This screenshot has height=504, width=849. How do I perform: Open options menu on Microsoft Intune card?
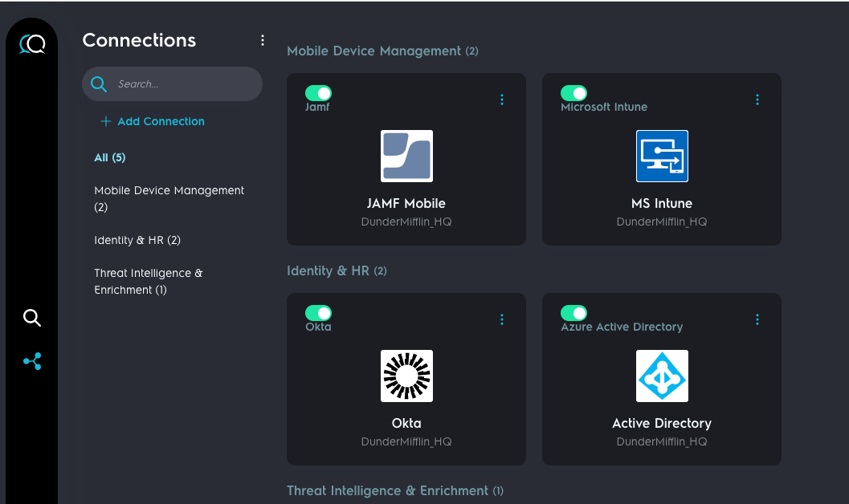[x=757, y=100]
